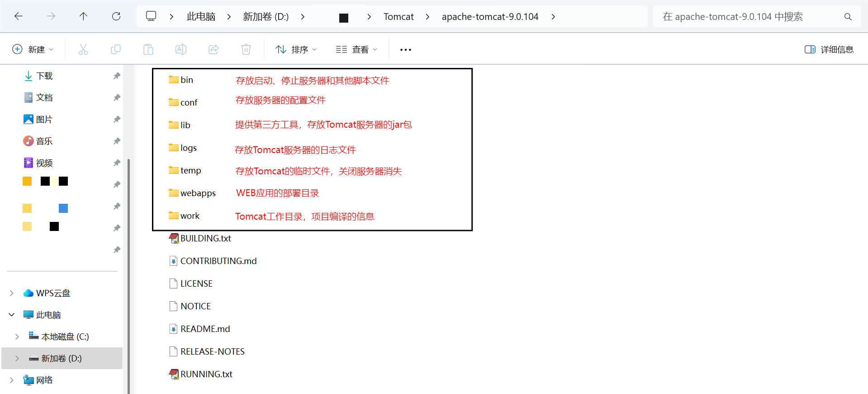Click the Delete trash icon

point(246,49)
